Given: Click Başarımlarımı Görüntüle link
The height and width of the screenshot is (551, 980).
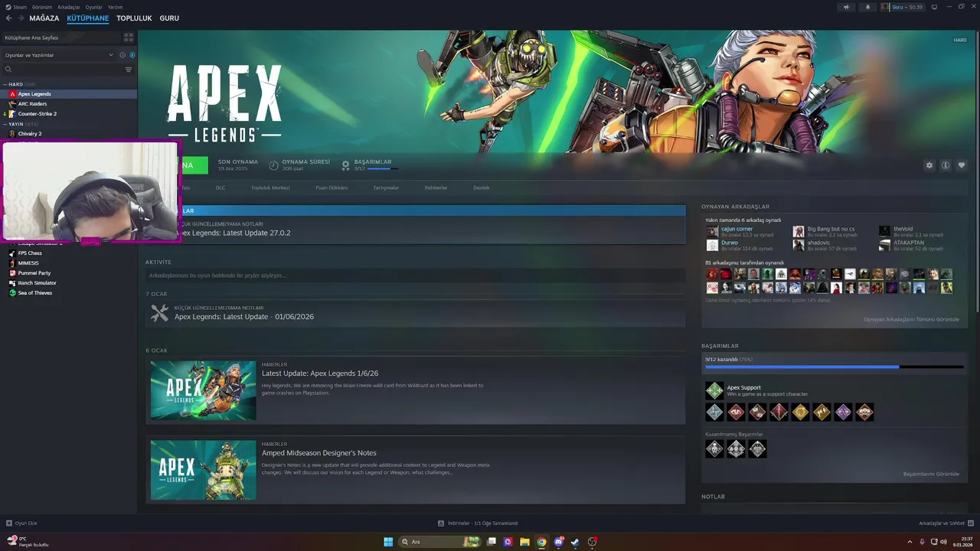Looking at the screenshot, I should point(931,474).
